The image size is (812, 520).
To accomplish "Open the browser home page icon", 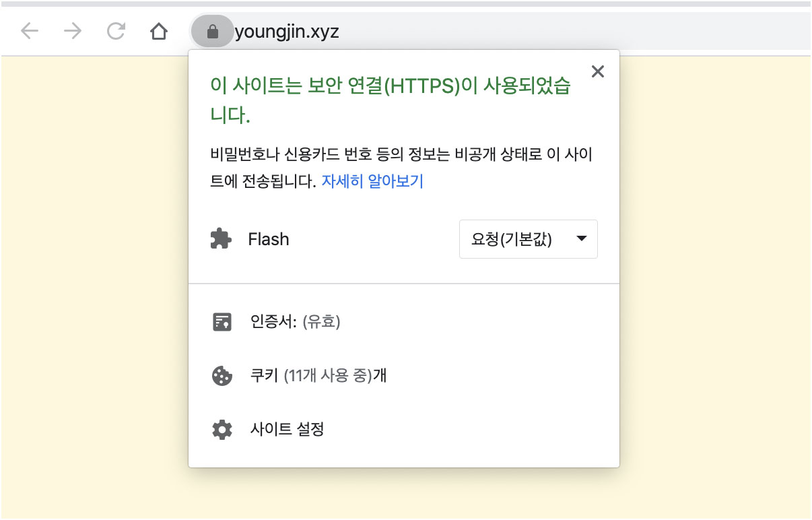I will 159,31.
